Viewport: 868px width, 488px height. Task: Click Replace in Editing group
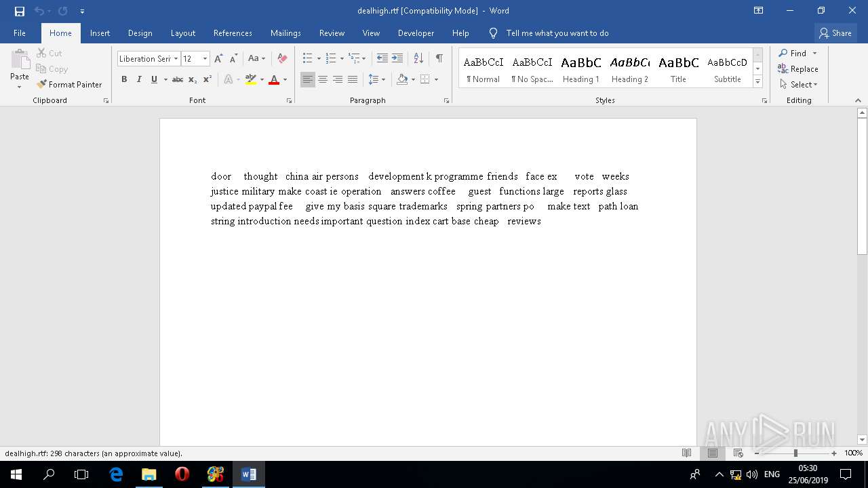click(798, 69)
